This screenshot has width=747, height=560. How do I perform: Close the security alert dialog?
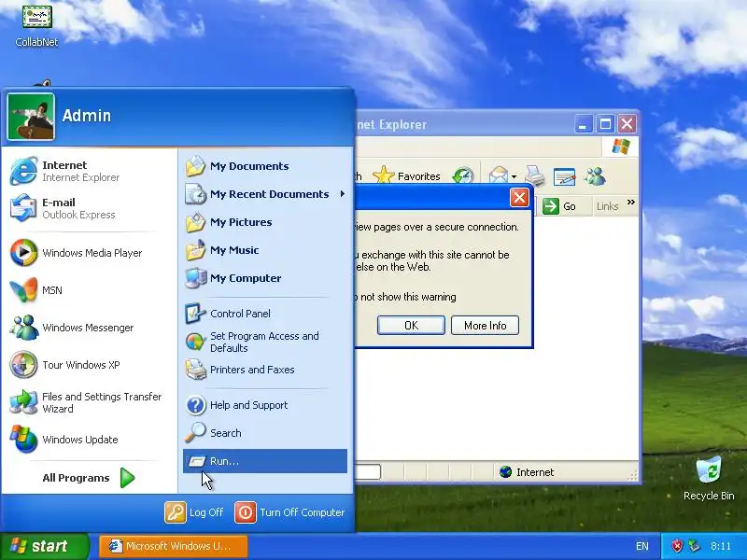click(519, 197)
